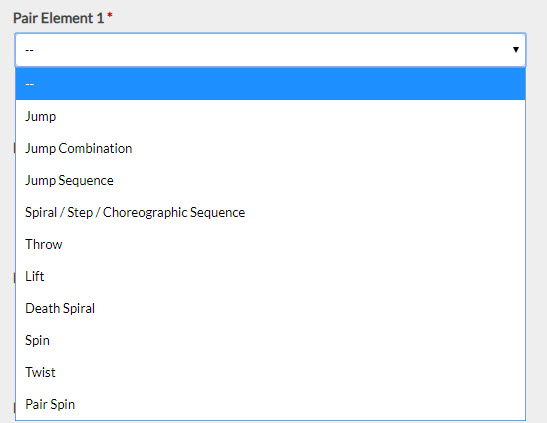
Task: Pick Jump Sequence in the dropdown
Action: 270,180
